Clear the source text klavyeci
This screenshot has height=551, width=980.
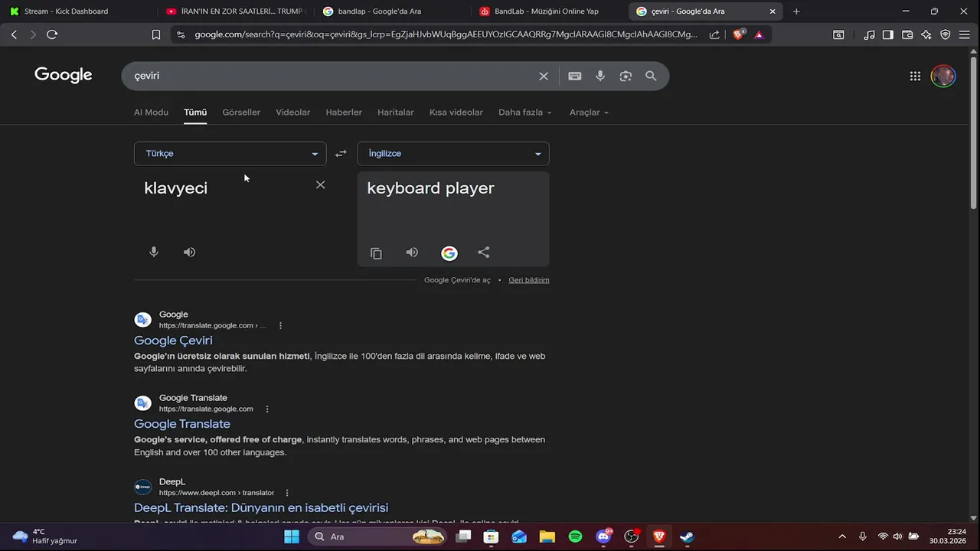[x=320, y=184]
